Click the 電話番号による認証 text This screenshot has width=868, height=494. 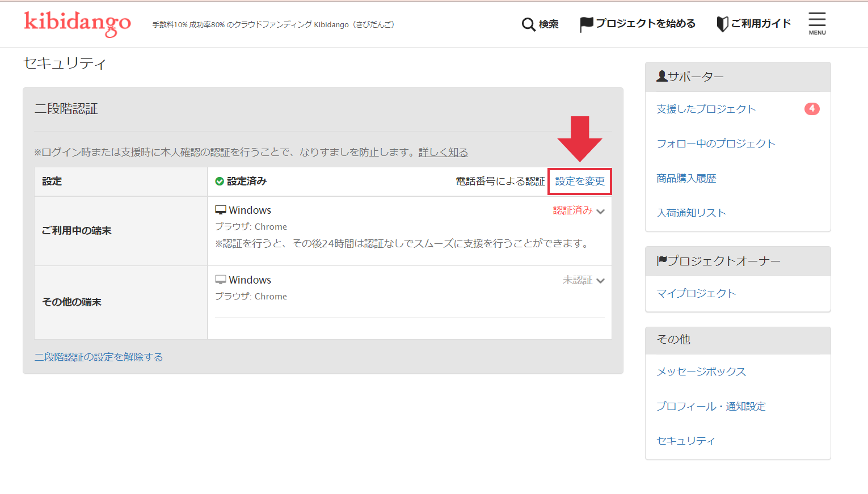tap(500, 181)
